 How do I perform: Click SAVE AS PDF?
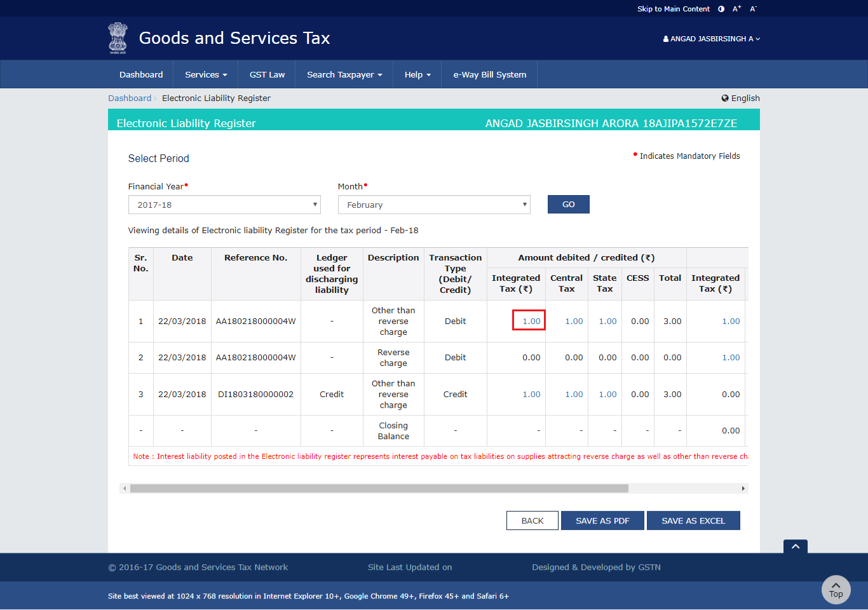coord(602,520)
